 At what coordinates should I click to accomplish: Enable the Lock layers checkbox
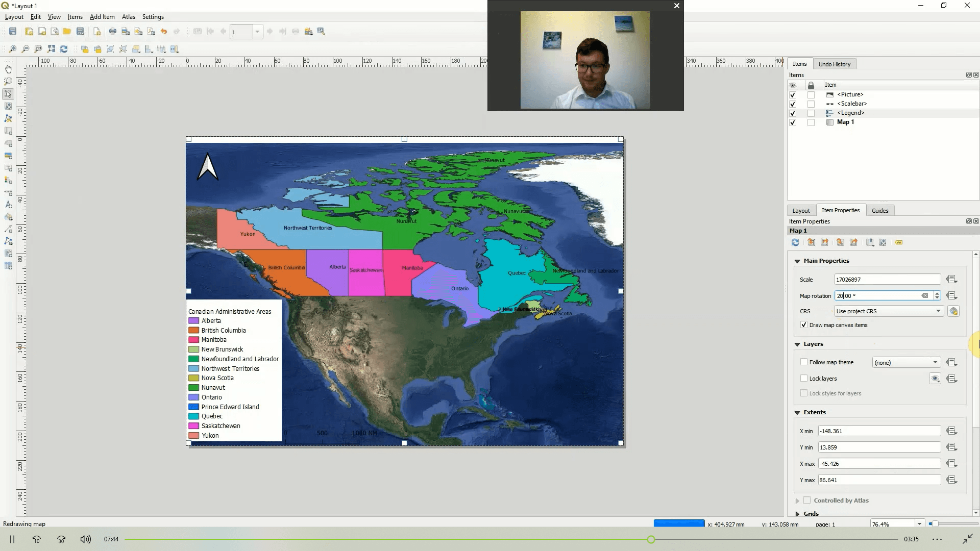804,379
